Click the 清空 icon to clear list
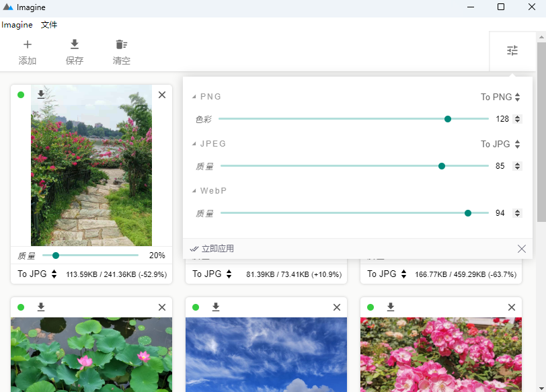The image size is (546, 392). click(121, 44)
